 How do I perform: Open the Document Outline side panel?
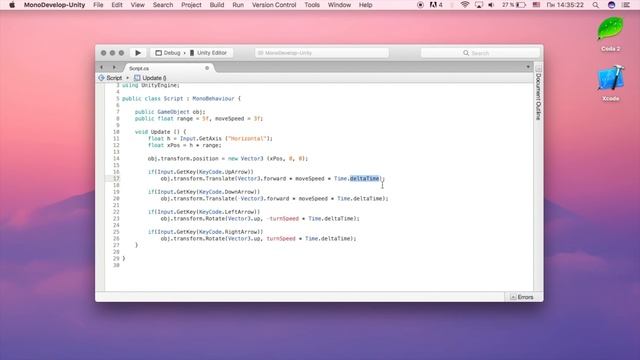[538, 96]
